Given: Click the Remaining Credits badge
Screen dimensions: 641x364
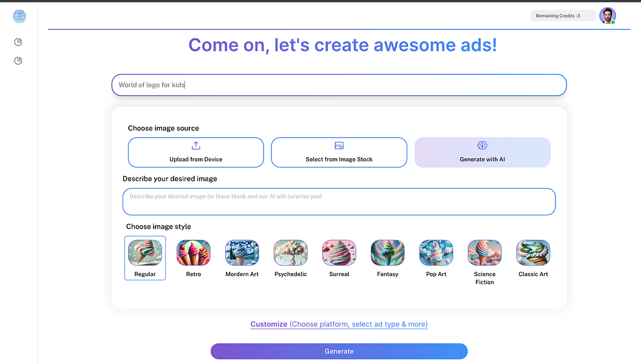Looking at the screenshot, I should 563,16.
